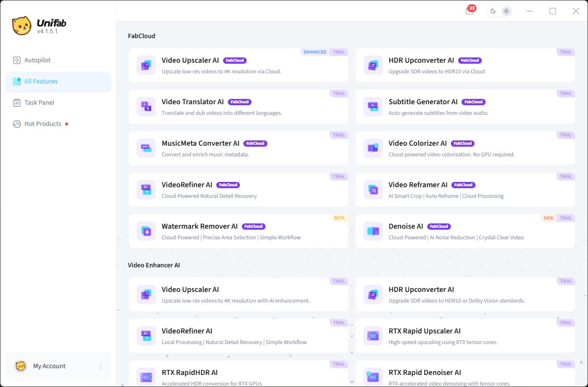Click 'Accelerated HDR conversion for RTX GPUs.' text
Viewport: 588px width, 387px height.
pyautogui.click(x=212, y=384)
